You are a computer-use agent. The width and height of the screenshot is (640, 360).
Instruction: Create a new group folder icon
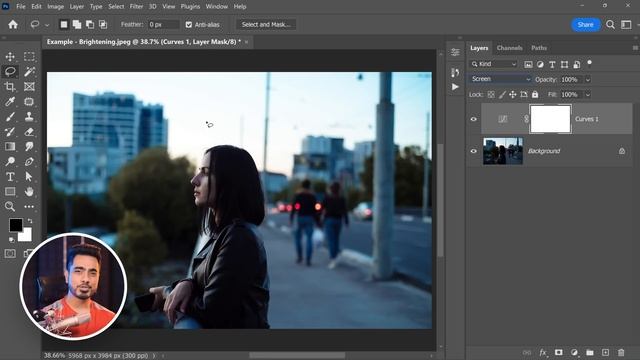[x=590, y=352]
